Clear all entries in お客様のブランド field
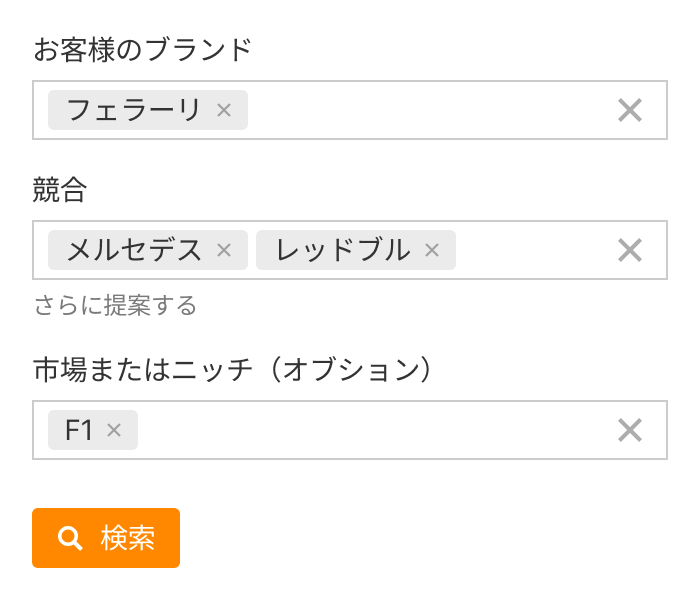This screenshot has width=700, height=600. (x=629, y=110)
